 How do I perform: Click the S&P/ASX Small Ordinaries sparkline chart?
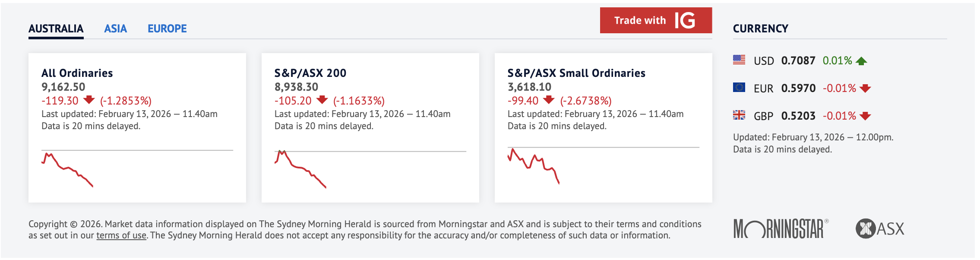pos(534,166)
